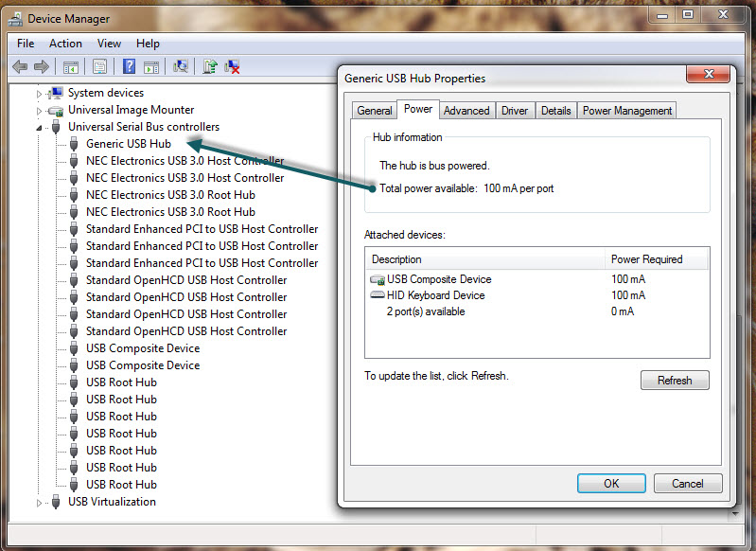Click the Refresh button
Screen dimensions: 756x551
tap(675, 381)
